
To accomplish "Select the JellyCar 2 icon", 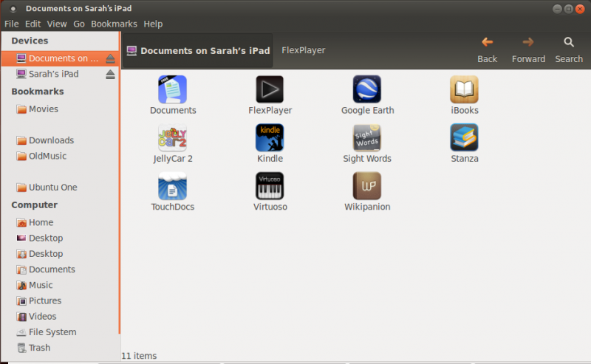I will click(172, 137).
